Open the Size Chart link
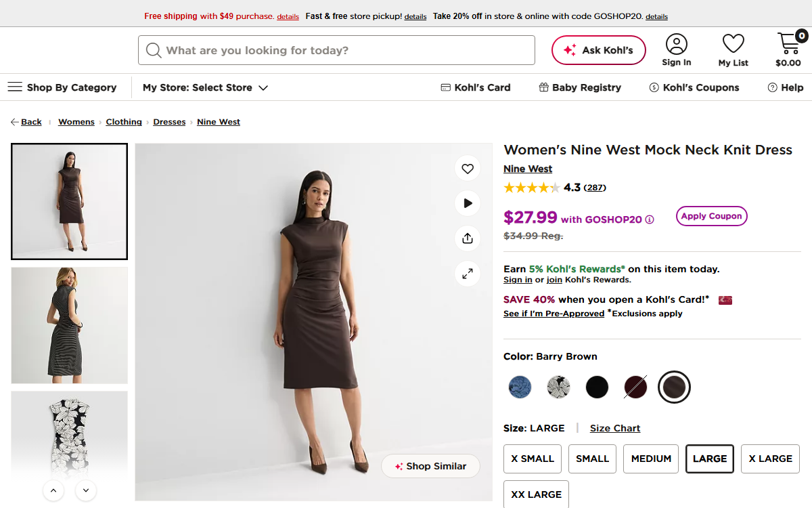Screen dimensions: 812x508 [615, 428]
